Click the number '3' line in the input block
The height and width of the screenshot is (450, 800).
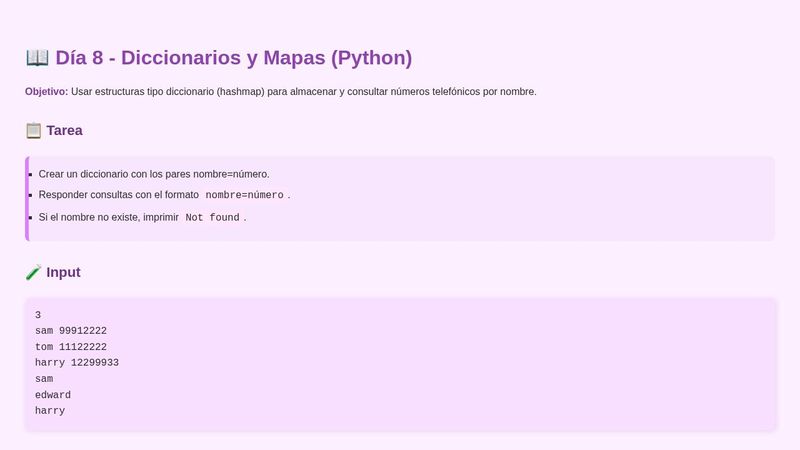38,315
